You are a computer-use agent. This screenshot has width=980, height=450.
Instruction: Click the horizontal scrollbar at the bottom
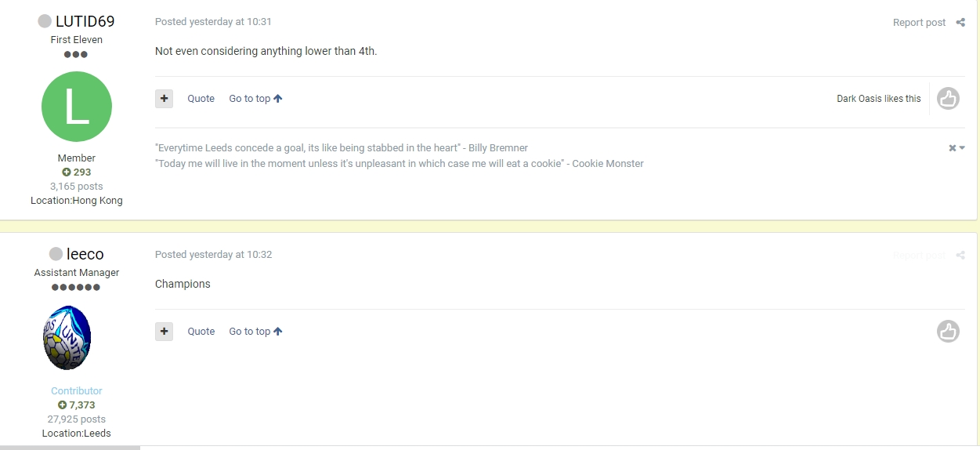click(x=71, y=448)
